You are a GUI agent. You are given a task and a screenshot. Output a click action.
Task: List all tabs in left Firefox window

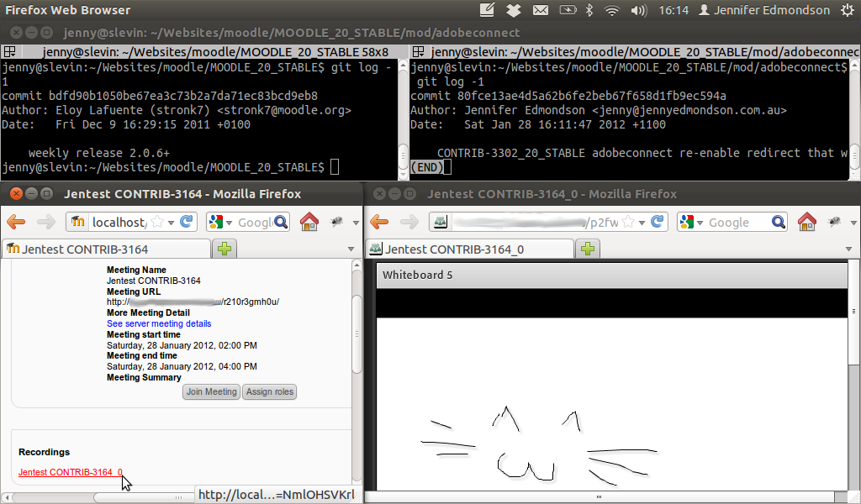pos(351,249)
